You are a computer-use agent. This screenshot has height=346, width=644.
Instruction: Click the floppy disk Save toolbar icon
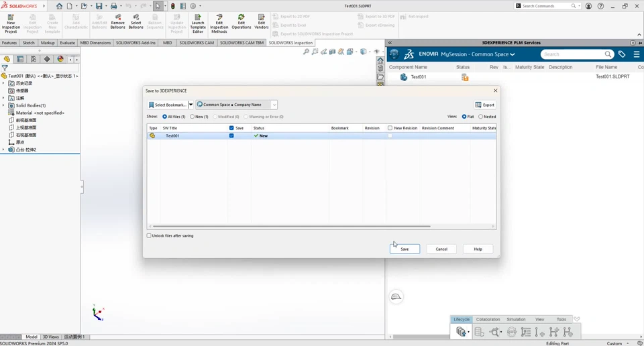click(x=99, y=6)
